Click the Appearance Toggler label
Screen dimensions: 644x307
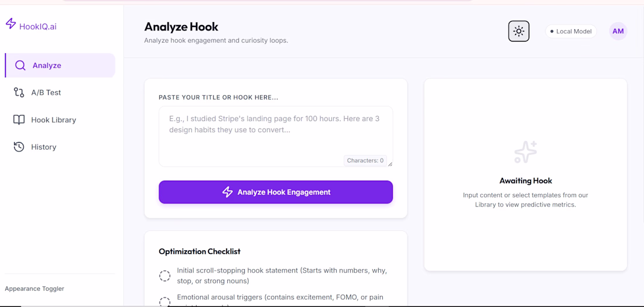pyautogui.click(x=35, y=288)
